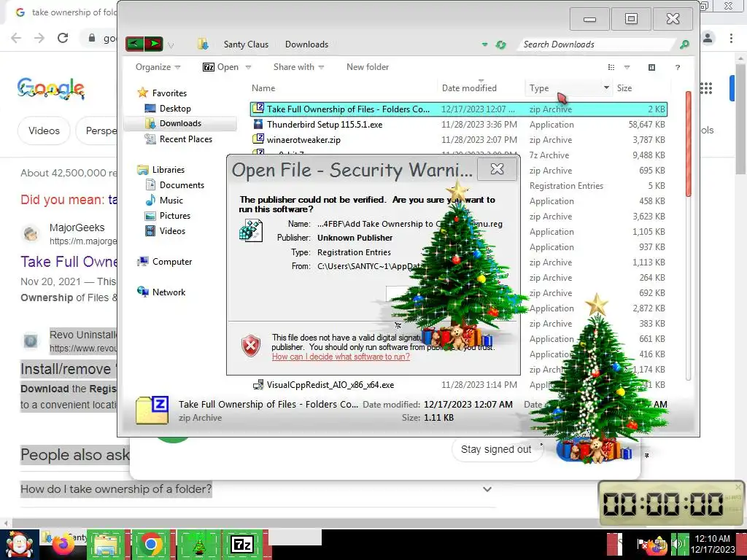Screen dimensions: 747x560
Task: Click the Chrome profile avatar icon
Action: pos(708,38)
